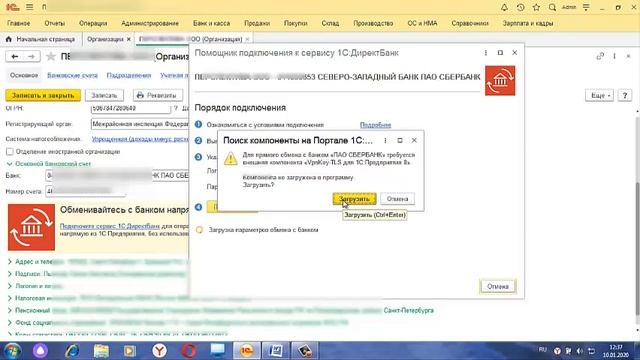Image resolution: width=640 pixels, height=360 pixels.
Task: Add organization form to favorites star
Action: [51, 56]
